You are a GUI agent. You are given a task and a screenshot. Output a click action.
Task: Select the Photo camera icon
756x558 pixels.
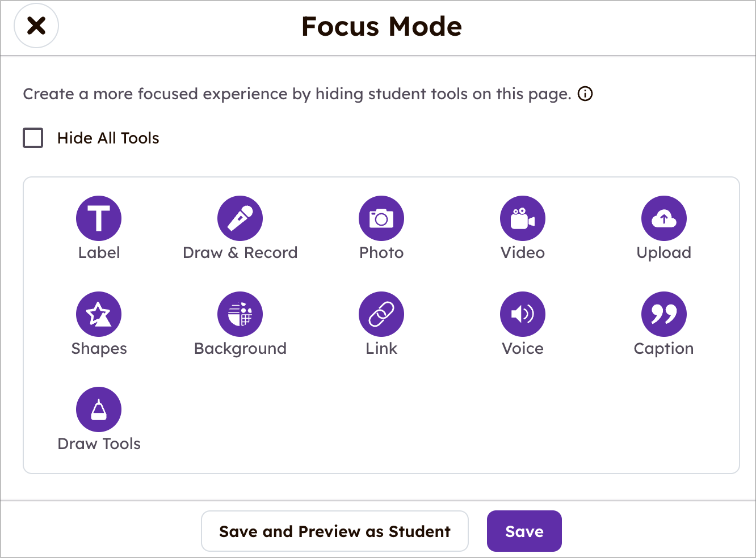point(381,218)
